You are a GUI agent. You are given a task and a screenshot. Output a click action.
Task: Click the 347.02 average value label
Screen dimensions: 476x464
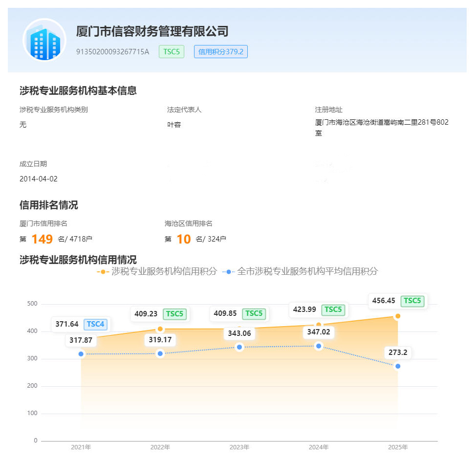[319, 332]
